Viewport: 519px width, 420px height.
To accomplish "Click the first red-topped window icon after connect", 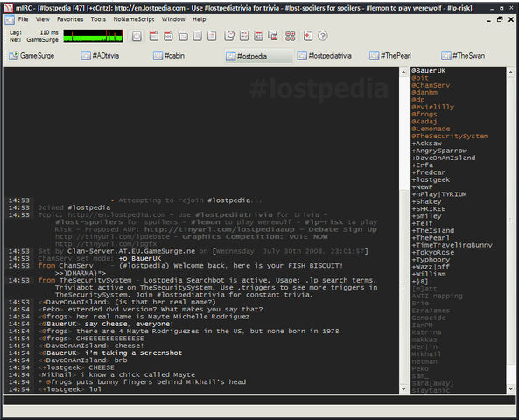I will point(153,36).
